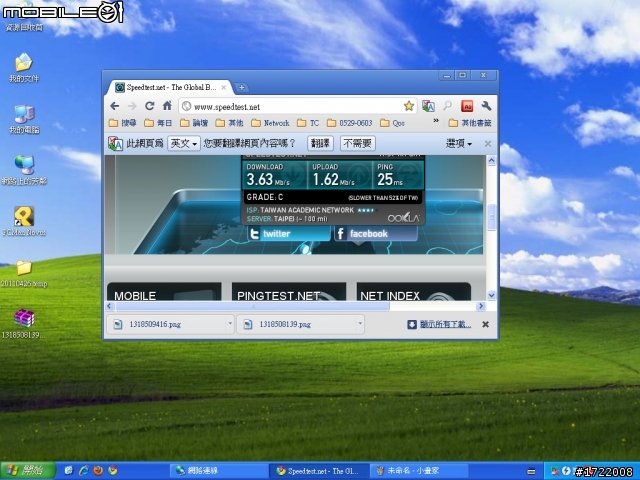Launch Chrome from quick launch
640x480 pixels.
coord(113,471)
